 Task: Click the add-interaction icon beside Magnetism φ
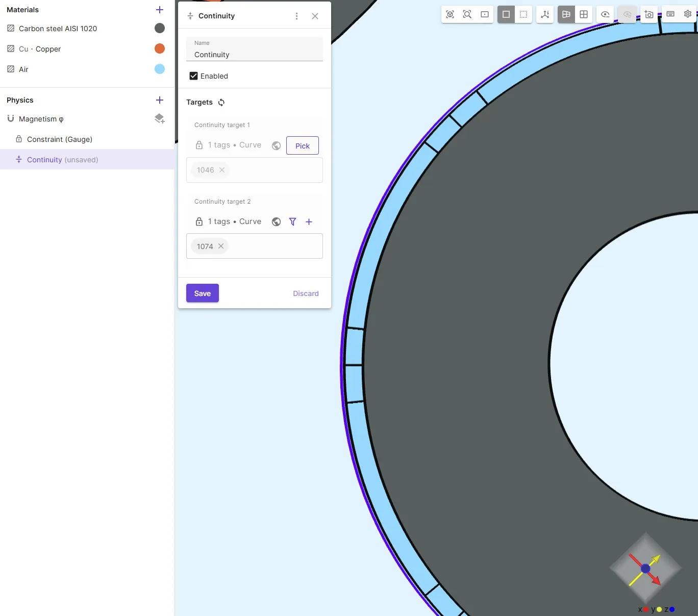click(160, 118)
